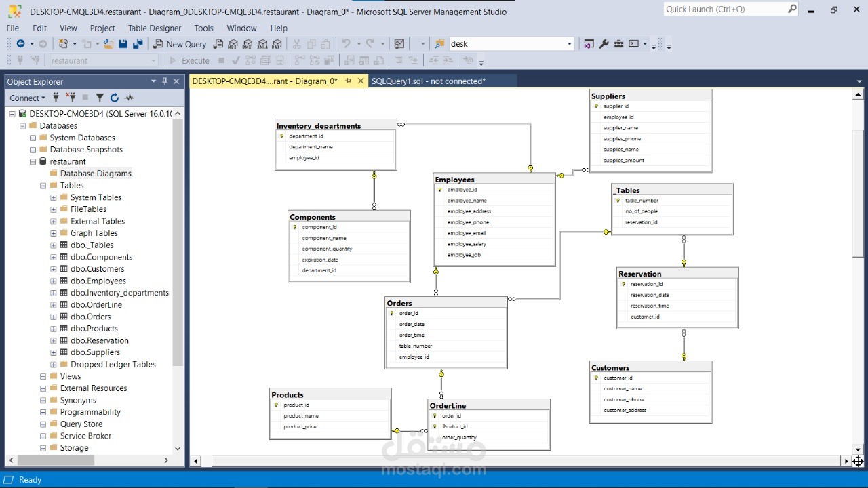Viewport: 868px width, 488px height.
Task: Open the Table Designer menu
Action: click(155, 28)
